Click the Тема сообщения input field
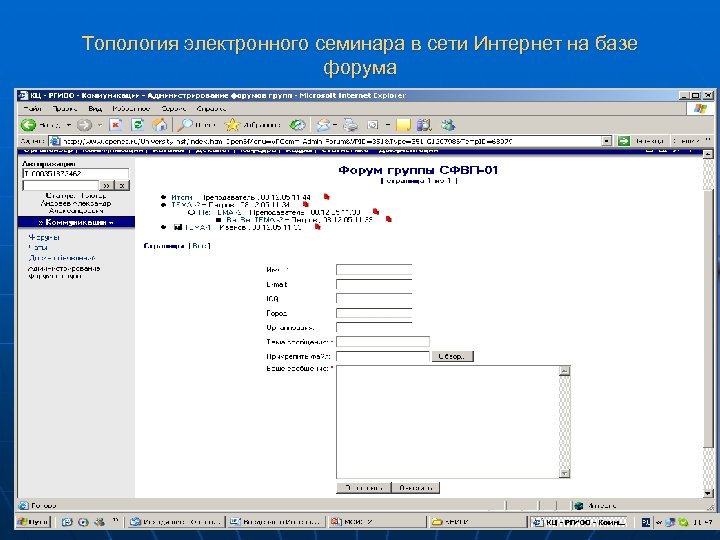Screen dimensions: 720x540 [383, 342]
